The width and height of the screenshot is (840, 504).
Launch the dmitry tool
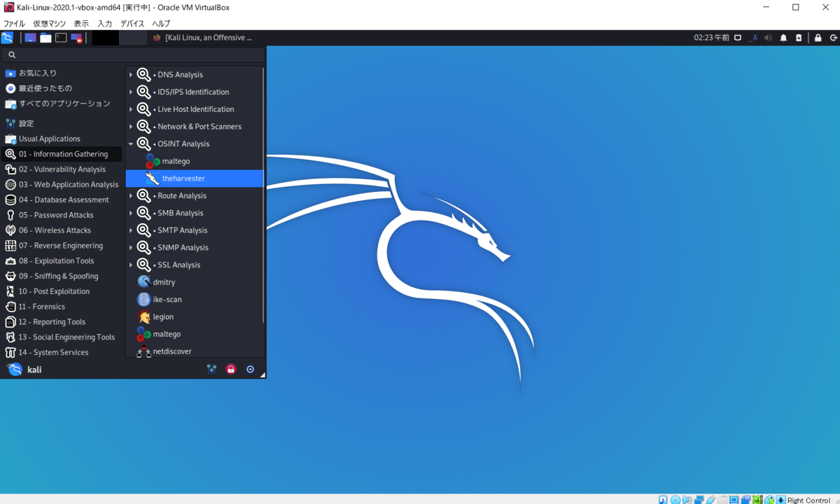pos(193,282)
